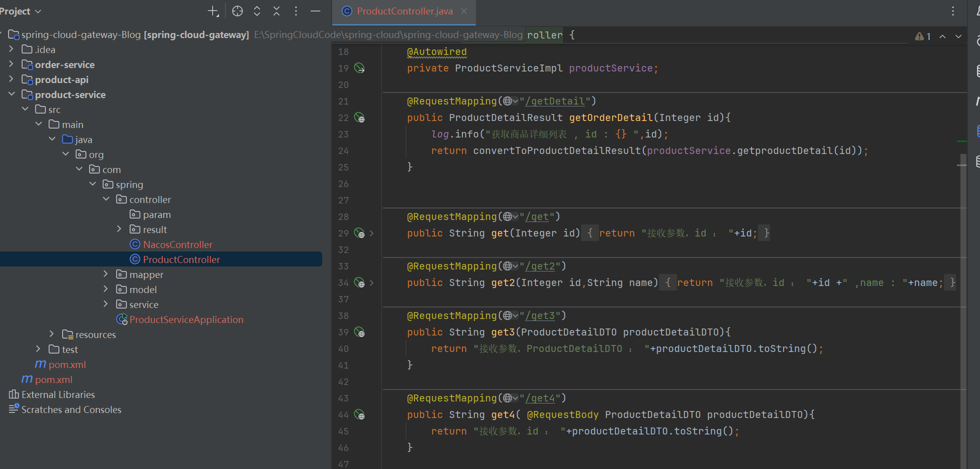Click @RequestBody annotation on line 44
Image resolution: width=980 pixels, height=469 pixels.
tap(562, 414)
